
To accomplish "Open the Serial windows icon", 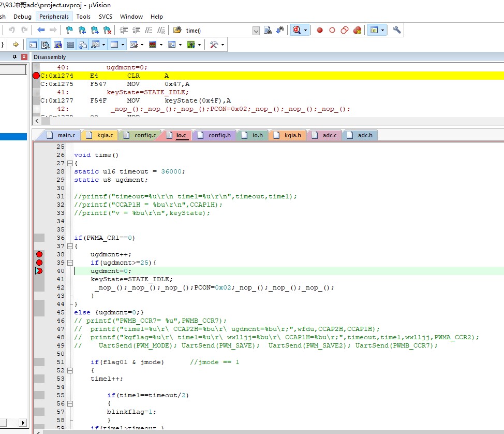I will [x=134, y=45].
